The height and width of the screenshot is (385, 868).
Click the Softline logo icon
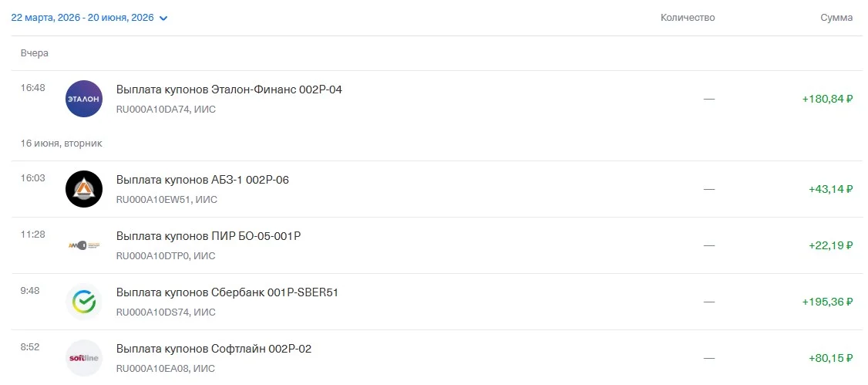point(84,358)
